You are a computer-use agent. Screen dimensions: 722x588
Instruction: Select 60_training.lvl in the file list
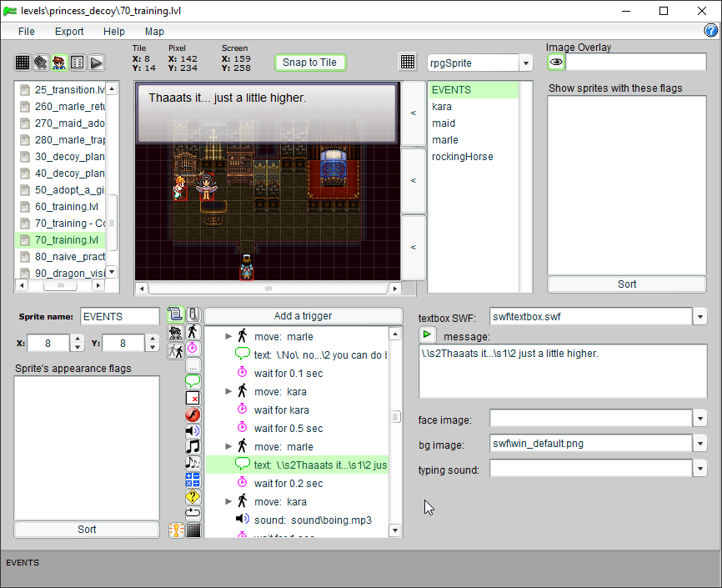(x=66, y=207)
